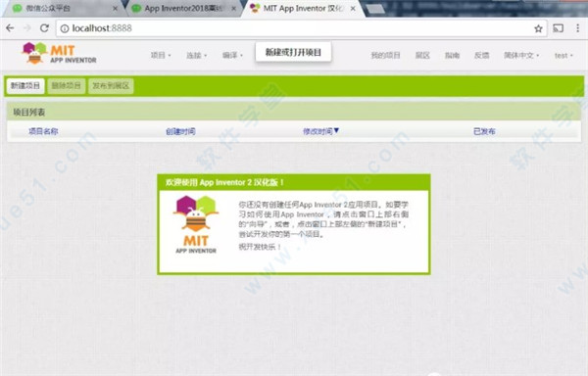The width and height of the screenshot is (588, 376).
Task: Click the bee logo inside the welcome dialog
Action: click(x=196, y=224)
